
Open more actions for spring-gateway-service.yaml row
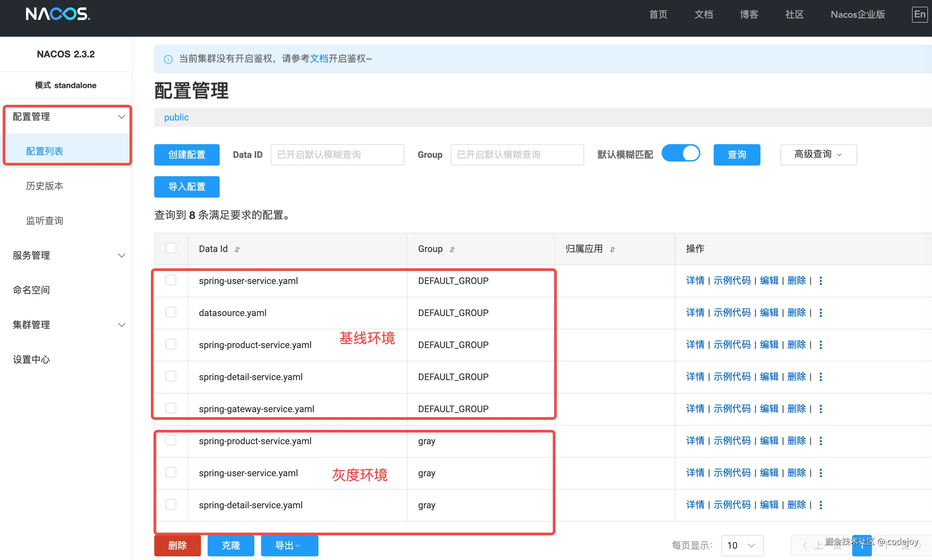[x=821, y=409]
